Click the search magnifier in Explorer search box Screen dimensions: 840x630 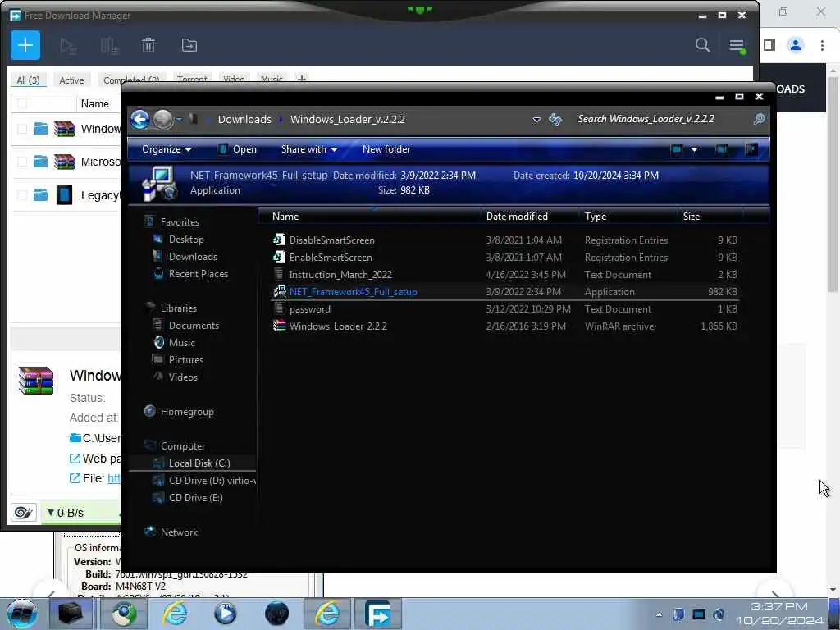pyautogui.click(x=759, y=119)
